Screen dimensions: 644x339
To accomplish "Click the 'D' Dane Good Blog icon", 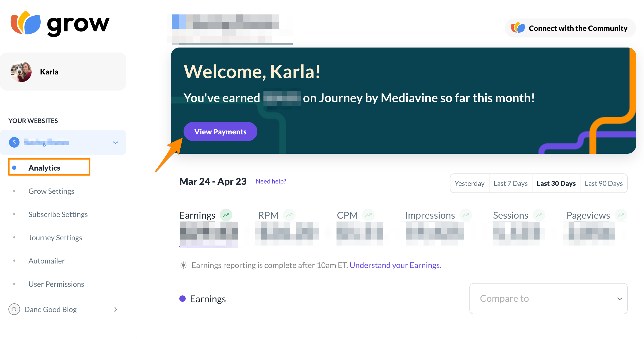I will pyautogui.click(x=14, y=309).
